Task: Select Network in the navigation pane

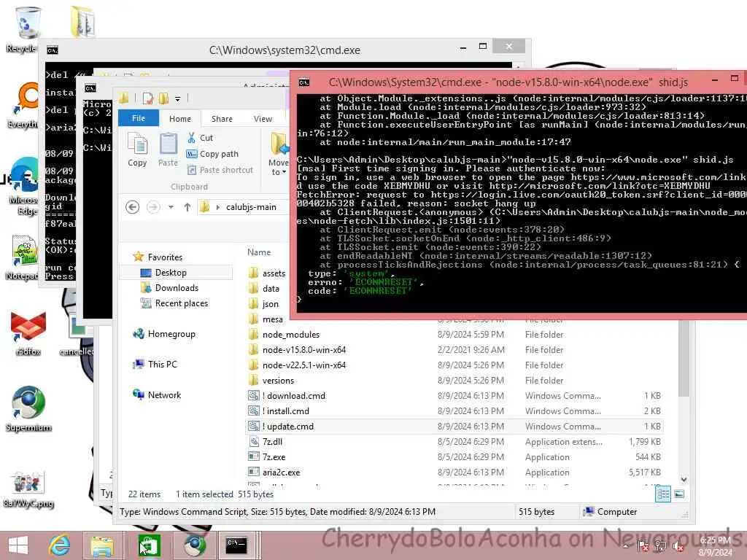Action: click(158, 394)
